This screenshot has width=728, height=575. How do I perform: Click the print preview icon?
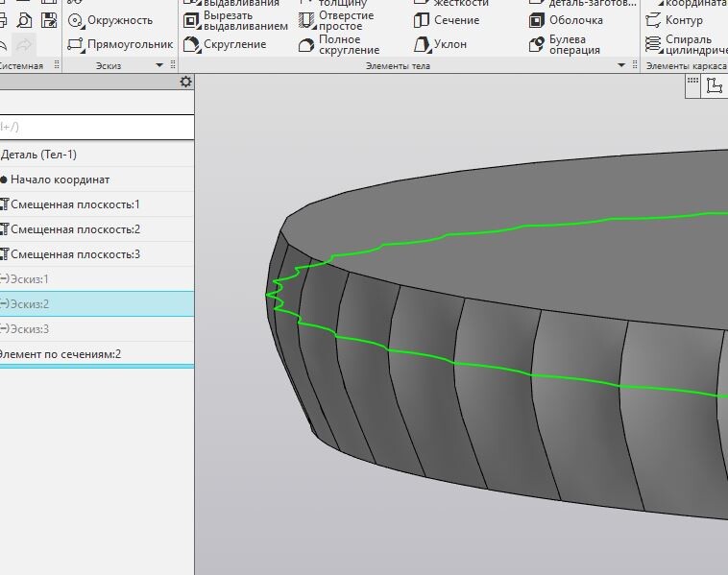[25, 20]
